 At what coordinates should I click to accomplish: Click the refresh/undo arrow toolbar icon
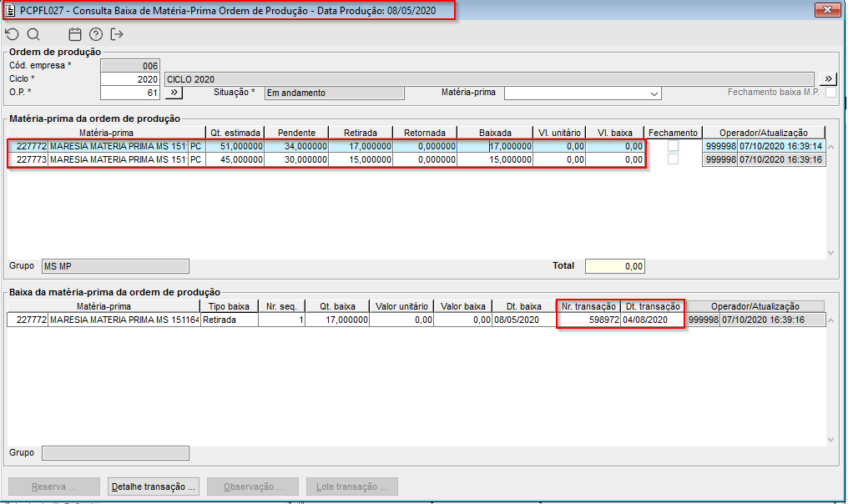coord(12,34)
